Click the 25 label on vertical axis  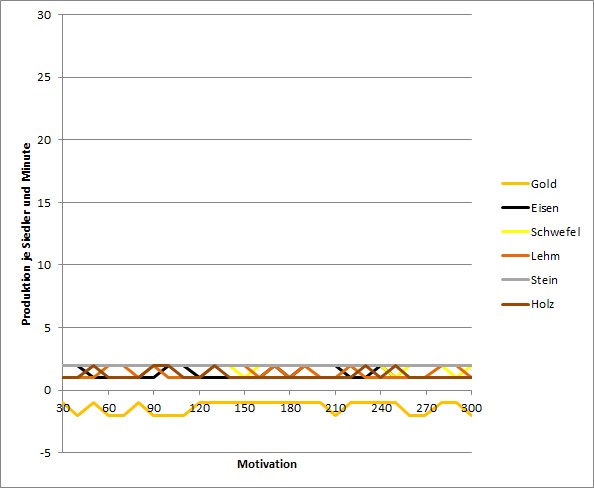(44, 78)
